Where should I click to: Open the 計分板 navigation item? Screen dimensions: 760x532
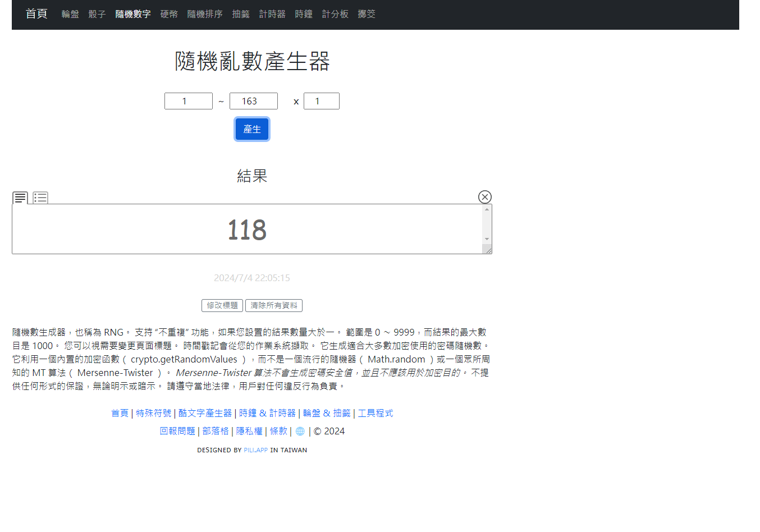335,14
